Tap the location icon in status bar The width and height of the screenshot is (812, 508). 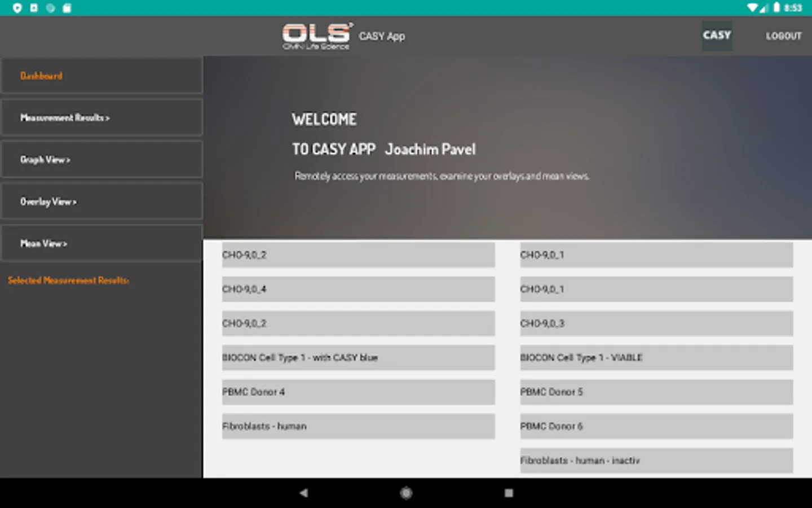pyautogui.click(x=17, y=8)
